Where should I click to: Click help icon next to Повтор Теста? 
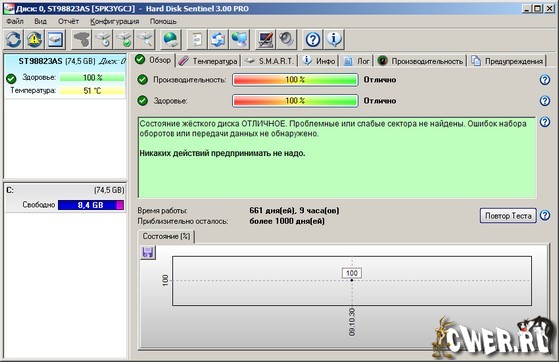coord(545,215)
